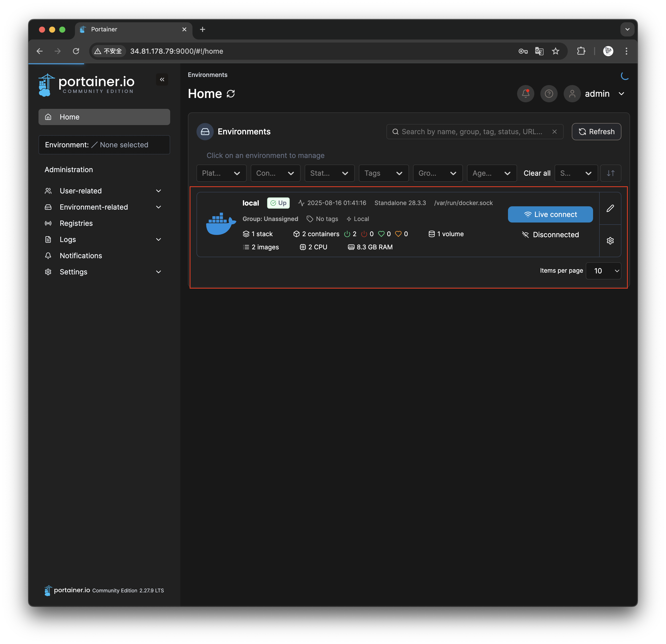Click the Clear all filters link
The image size is (666, 644).
[x=537, y=173]
